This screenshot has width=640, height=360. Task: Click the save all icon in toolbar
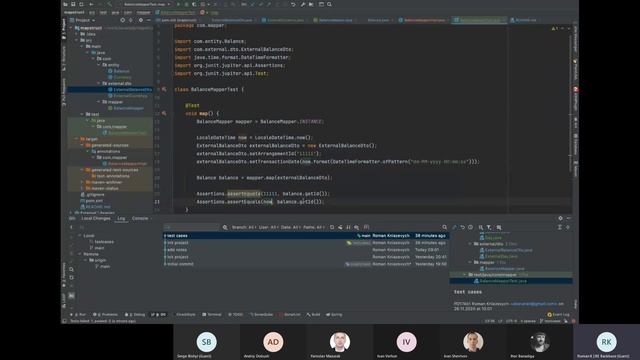pos(73,4)
